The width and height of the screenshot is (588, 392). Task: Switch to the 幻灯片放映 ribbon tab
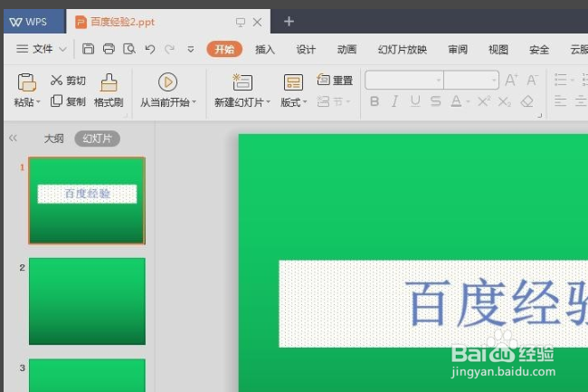tap(403, 49)
